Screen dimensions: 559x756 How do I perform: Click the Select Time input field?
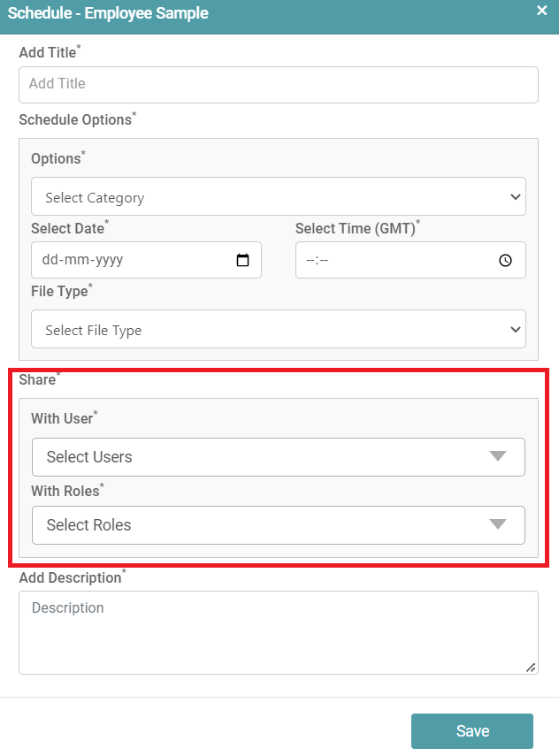coord(398,261)
